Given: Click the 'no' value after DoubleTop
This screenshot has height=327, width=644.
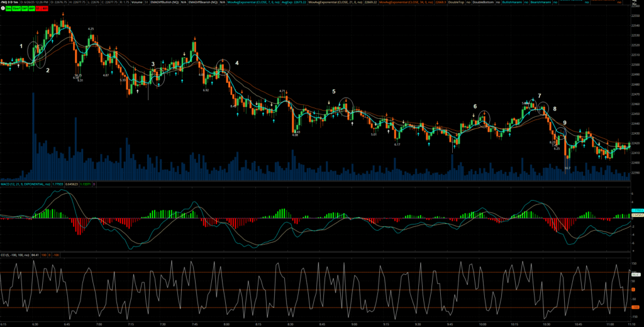Looking at the screenshot, I should [468, 2].
